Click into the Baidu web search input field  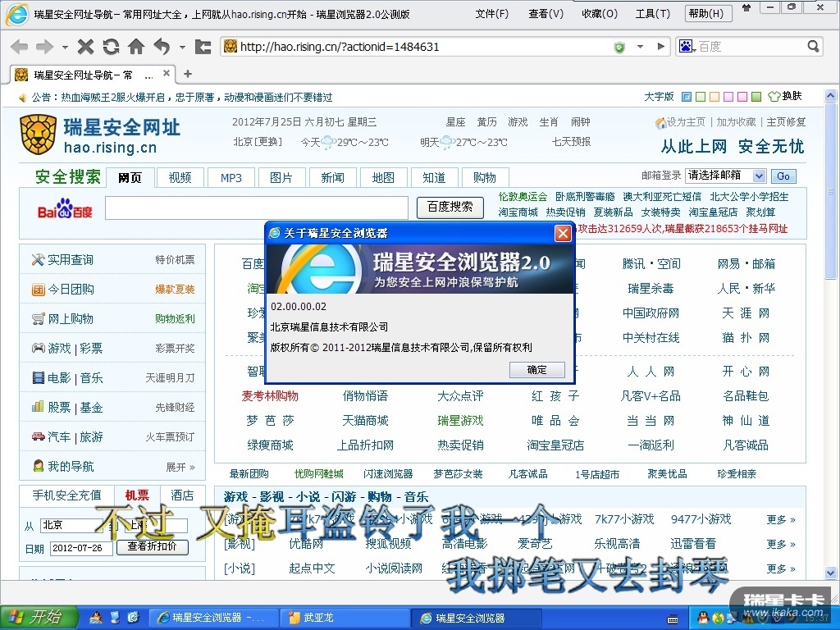pos(257,208)
